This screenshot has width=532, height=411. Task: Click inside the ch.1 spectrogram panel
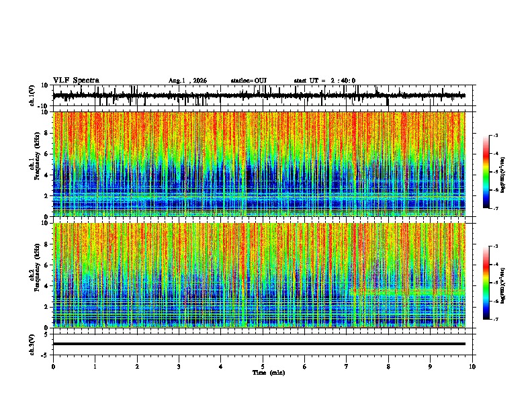259,164
